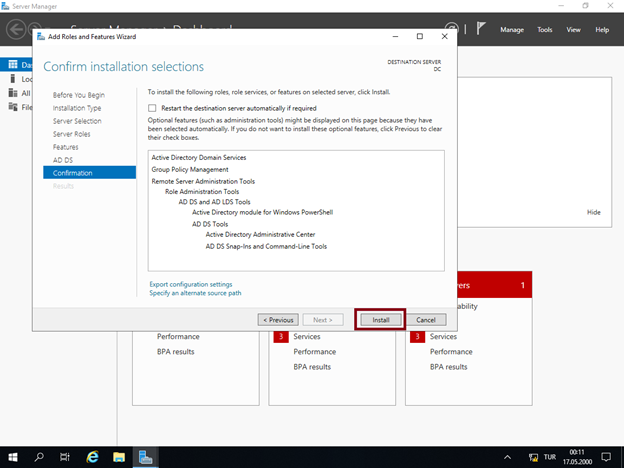The width and height of the screenshot is (624, 468).
Task: Click 'Group Policy Management' entry
Action: tap(190, 170)
